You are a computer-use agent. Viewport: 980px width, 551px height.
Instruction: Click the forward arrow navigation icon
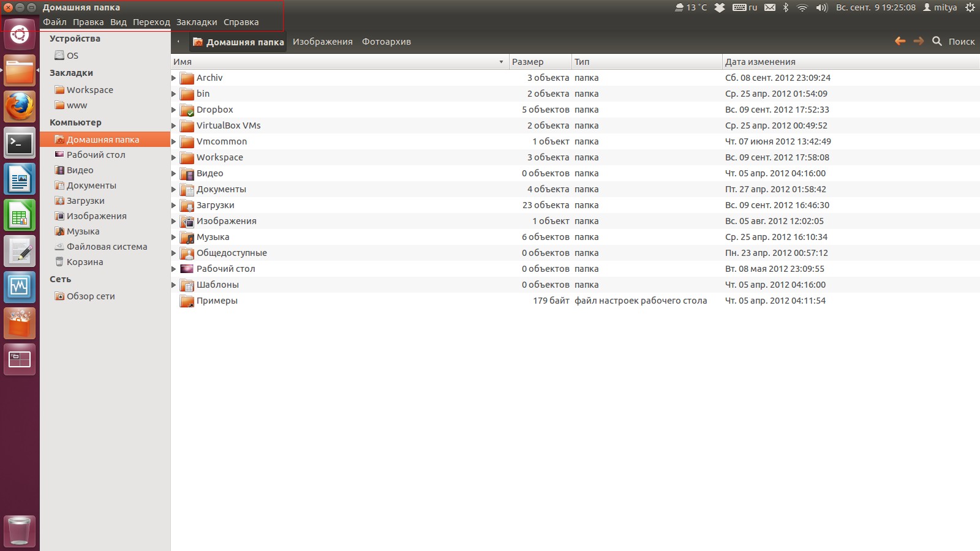tap(918, 41)
